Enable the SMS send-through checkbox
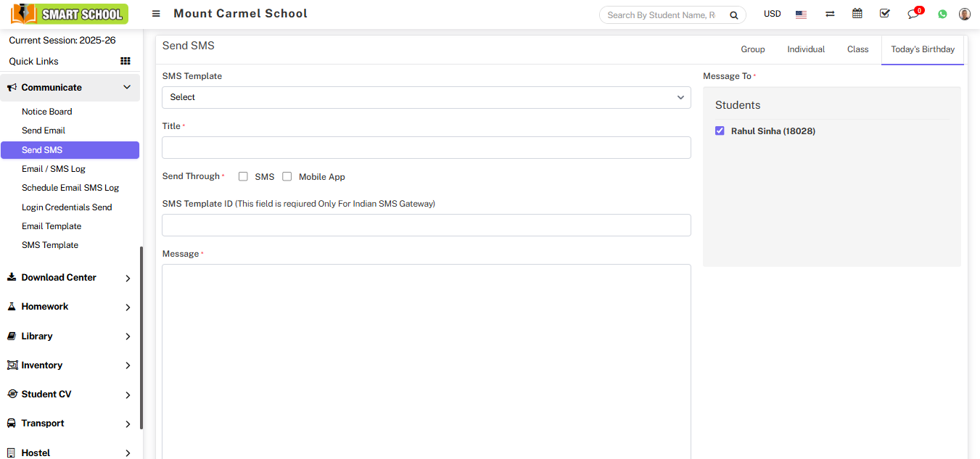This screenshot has width=980, height=459. [244, 176]
